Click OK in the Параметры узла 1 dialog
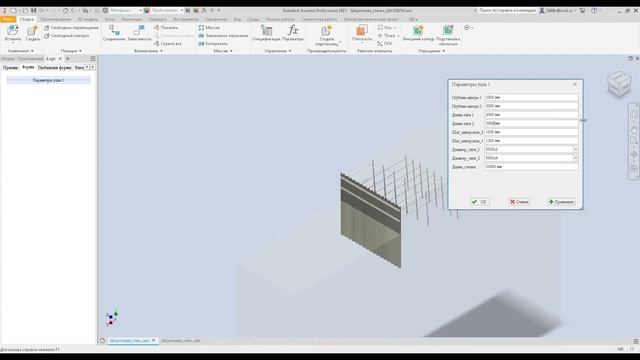This screenshot has height=360, width=640. point(480,202)
